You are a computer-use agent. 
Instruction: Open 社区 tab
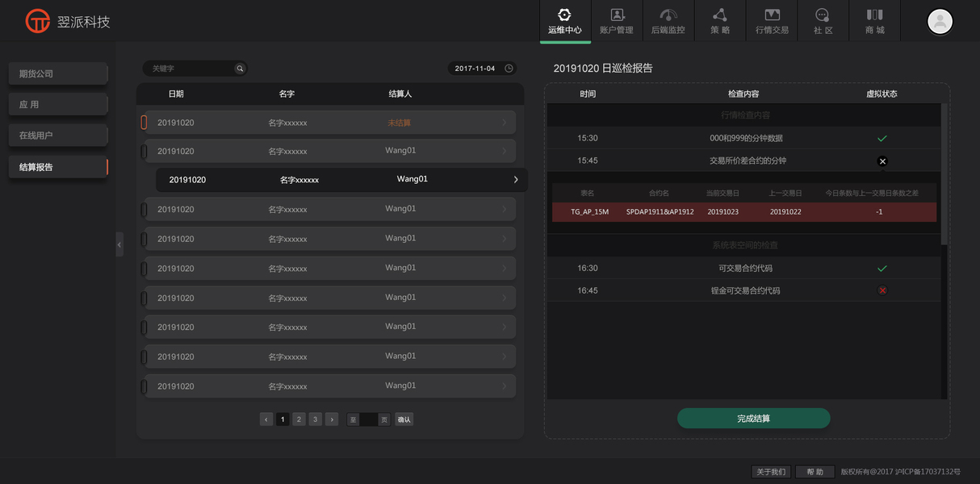coord(823,21)
